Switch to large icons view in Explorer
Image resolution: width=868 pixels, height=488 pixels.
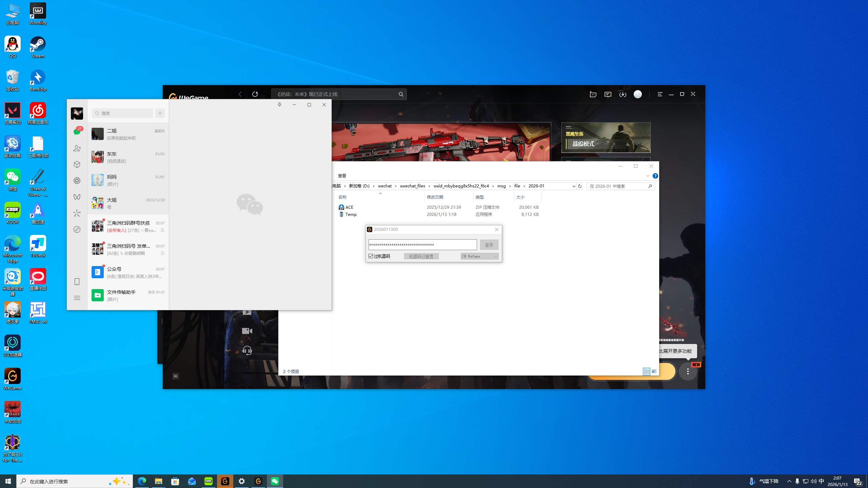654,371
